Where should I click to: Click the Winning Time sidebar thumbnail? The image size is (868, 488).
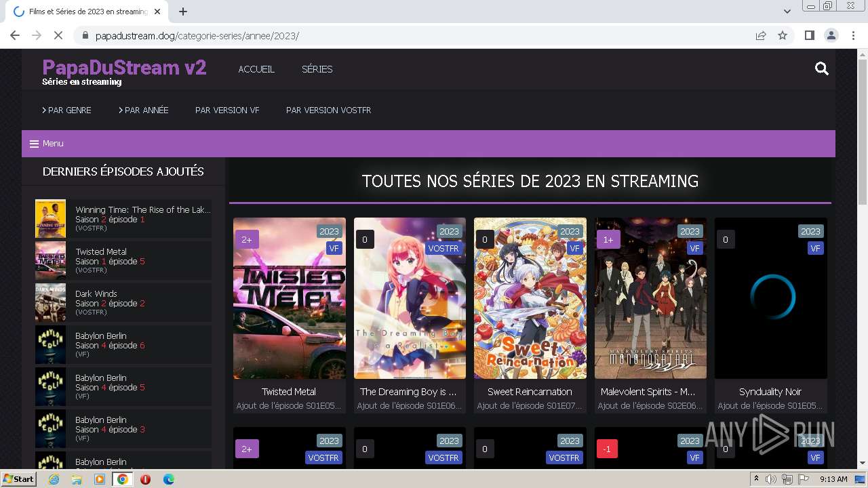pyautogui.click(x=50, y=218)
